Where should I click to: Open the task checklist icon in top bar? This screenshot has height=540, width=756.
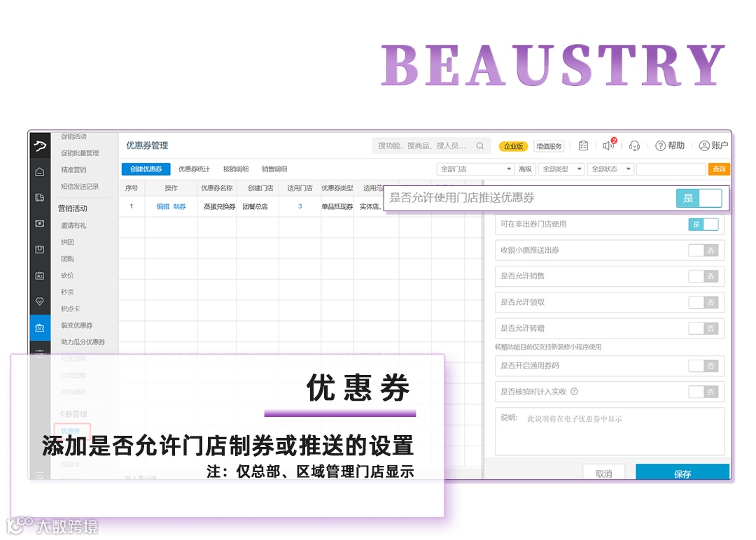583,145
